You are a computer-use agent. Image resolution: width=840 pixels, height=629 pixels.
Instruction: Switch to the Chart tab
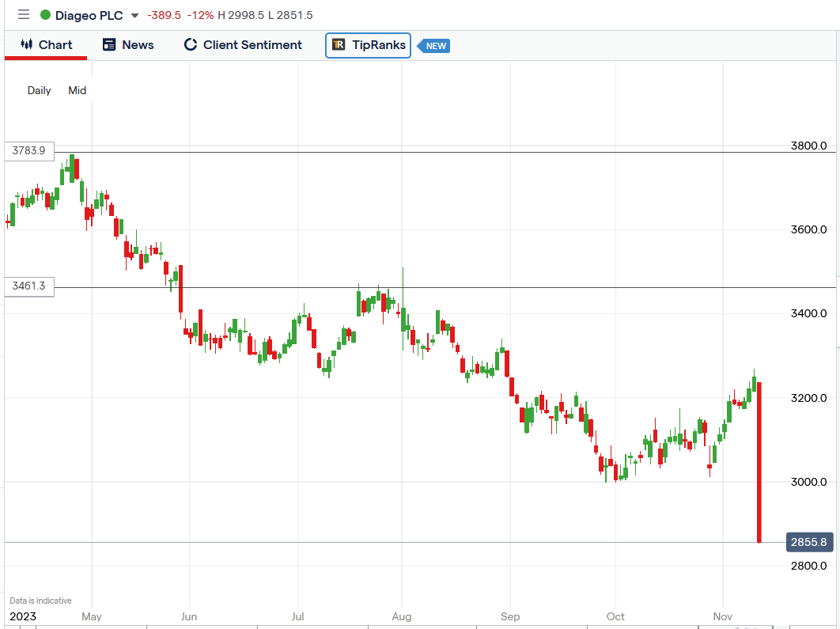click(x=46, y=45)
